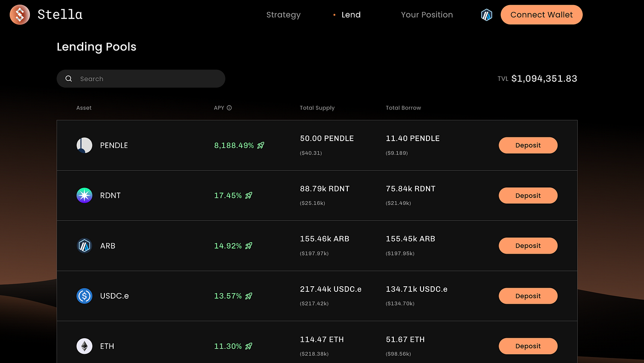The height and width of the screenshot is (363, 644).
Task: Click the rocket icon beside 8,188.49%
Action: tap(261, 145)
